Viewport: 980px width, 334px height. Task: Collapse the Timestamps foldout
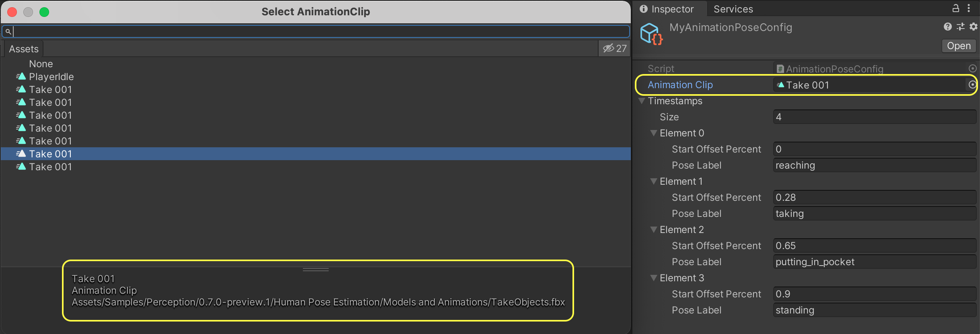pos(642,101)
